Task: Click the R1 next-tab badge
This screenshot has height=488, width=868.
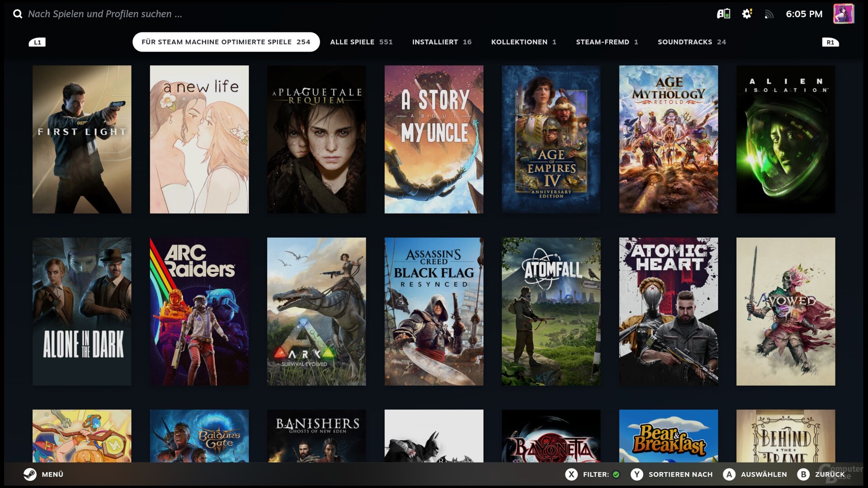Action: coord(830,42)
